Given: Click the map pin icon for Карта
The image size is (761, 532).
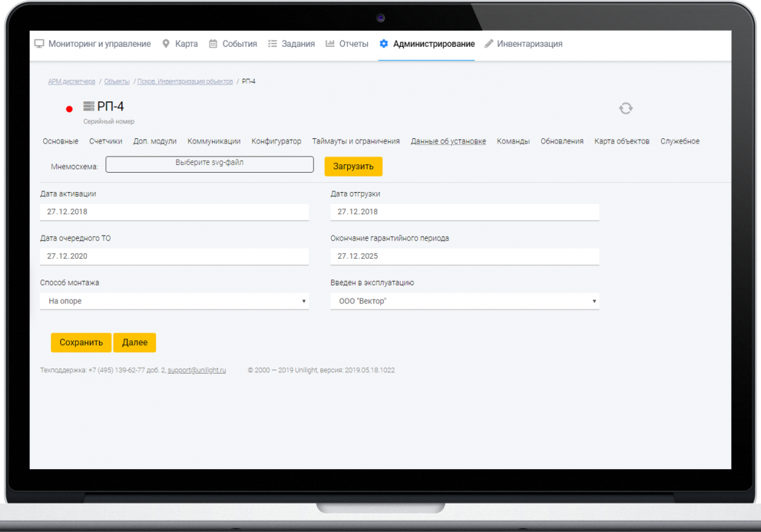Looking at the screenshot, I should pyautogui.click(x=166, y=44).
